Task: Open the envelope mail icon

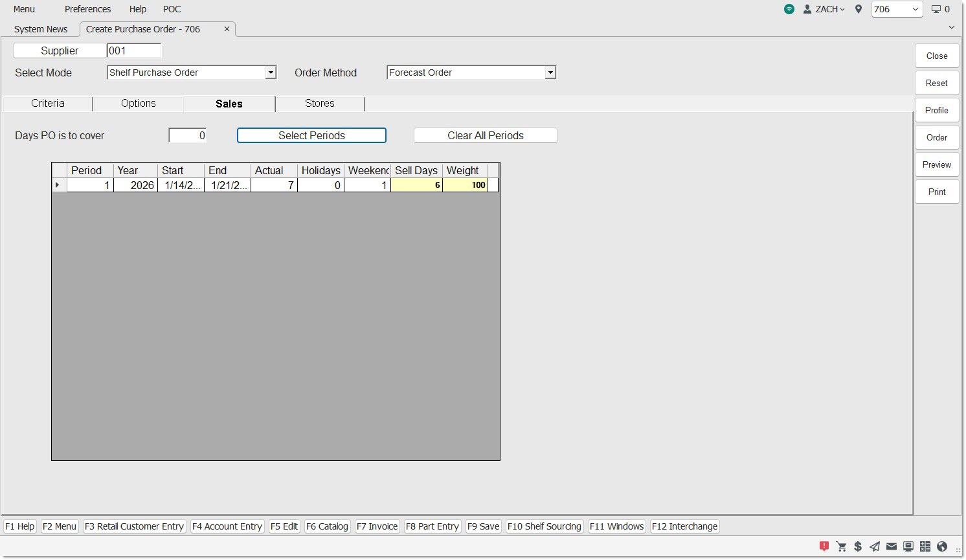Action: 892,546
